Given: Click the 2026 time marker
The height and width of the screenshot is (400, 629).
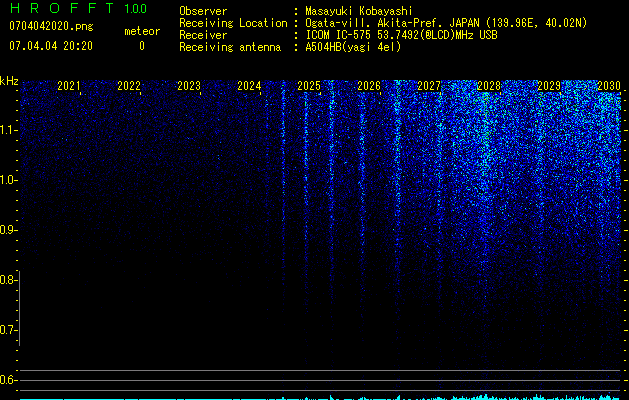Looking at the screenshot, I should [369, 86].
